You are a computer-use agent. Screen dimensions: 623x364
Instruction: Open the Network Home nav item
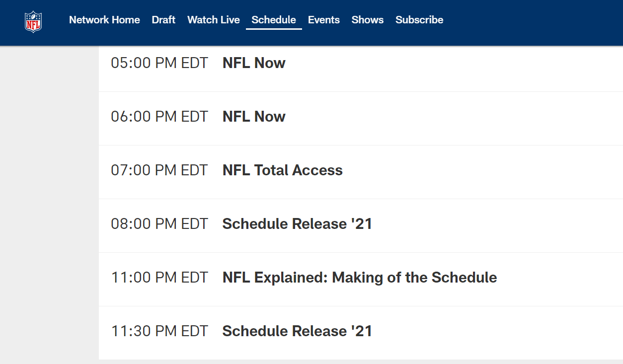click(x=104, y=20)
